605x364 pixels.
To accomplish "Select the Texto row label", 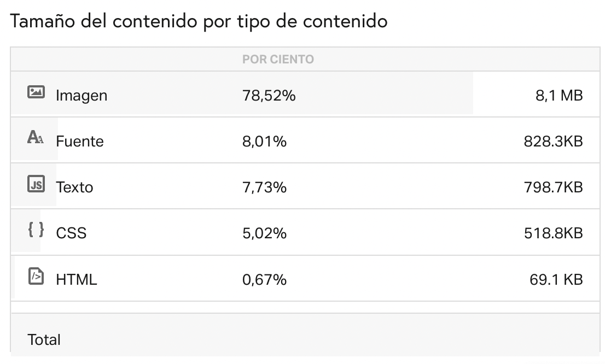I will tap(74, 187).
